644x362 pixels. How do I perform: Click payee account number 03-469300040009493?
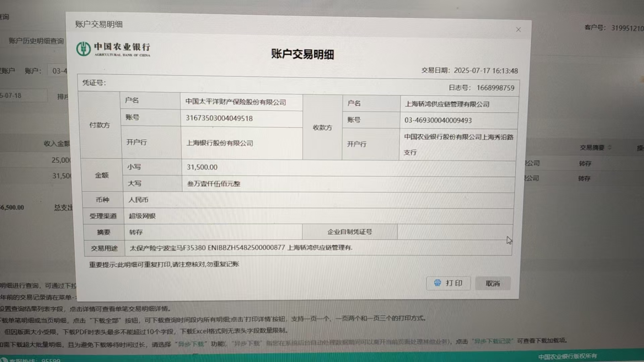coord(438,120)
